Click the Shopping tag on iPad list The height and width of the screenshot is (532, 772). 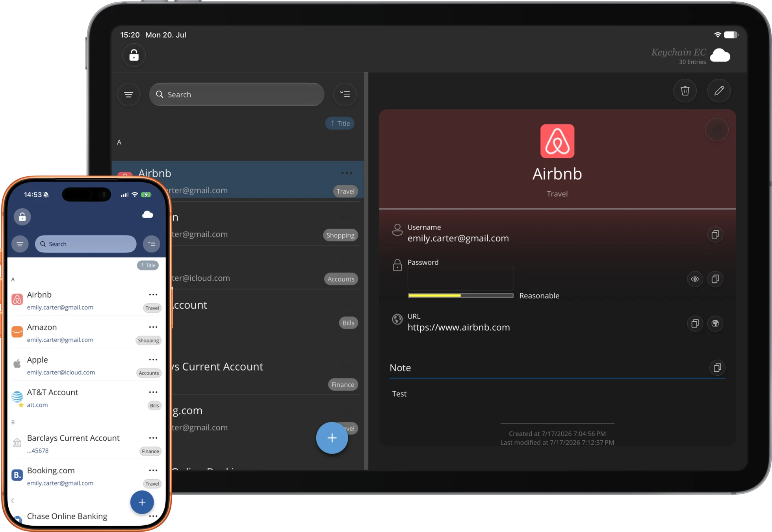coord(340,235)
